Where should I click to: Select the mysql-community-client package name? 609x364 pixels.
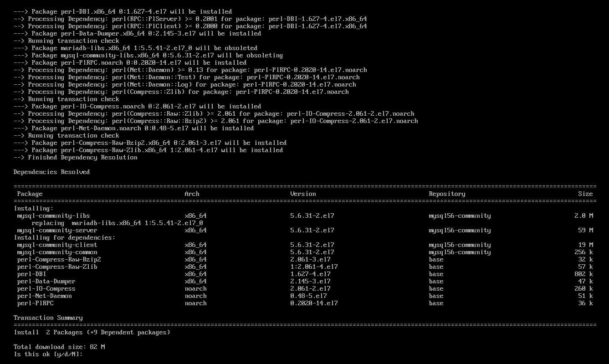point(57,245)
